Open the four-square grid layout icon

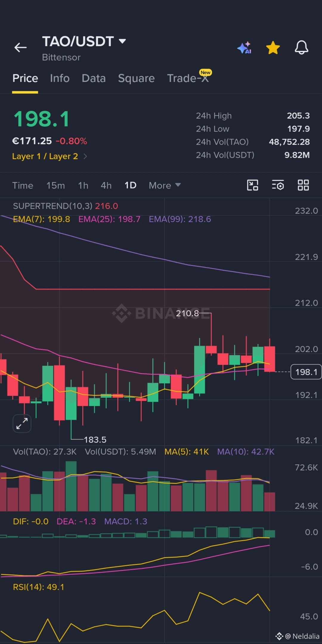[x=303, y=185]
